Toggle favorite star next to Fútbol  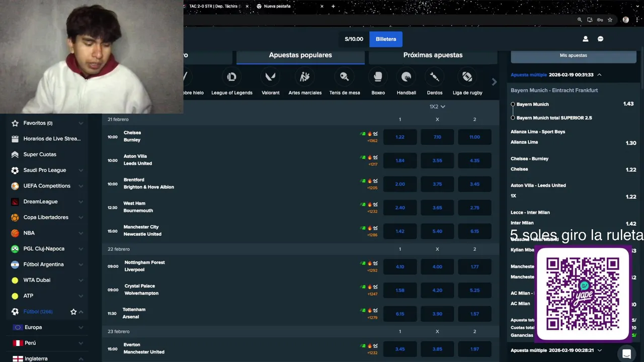click(x=73, y=312)
